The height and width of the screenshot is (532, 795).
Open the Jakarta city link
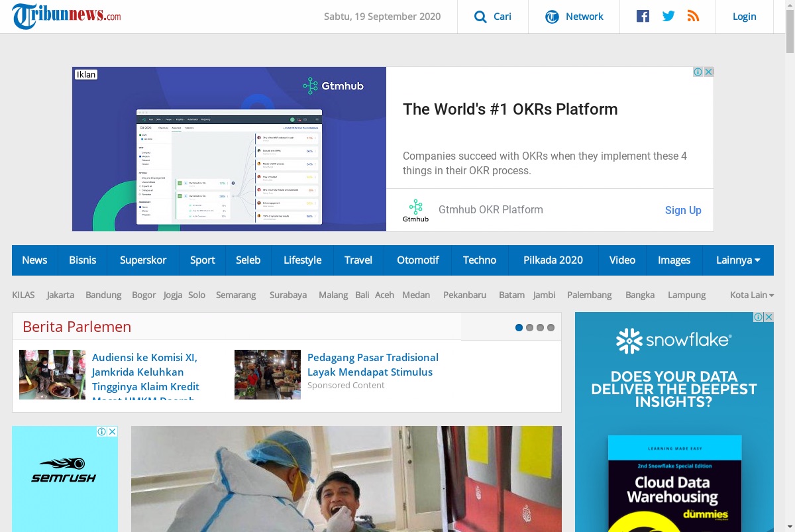pos(60,295)
